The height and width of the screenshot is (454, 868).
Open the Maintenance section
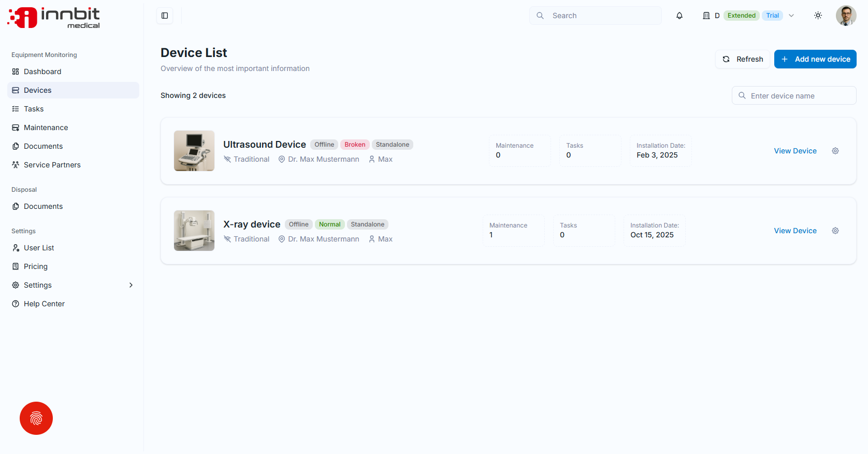(x=73, y=127)
